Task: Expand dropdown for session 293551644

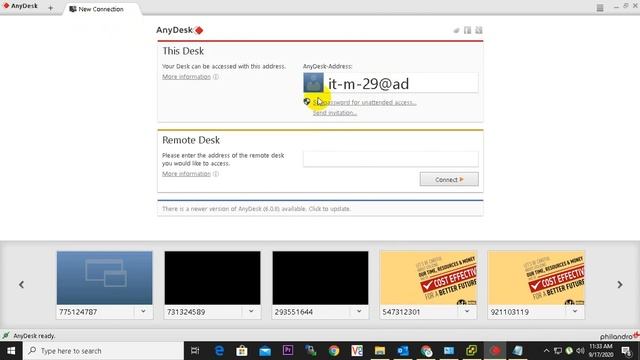Action: (359, 312)
